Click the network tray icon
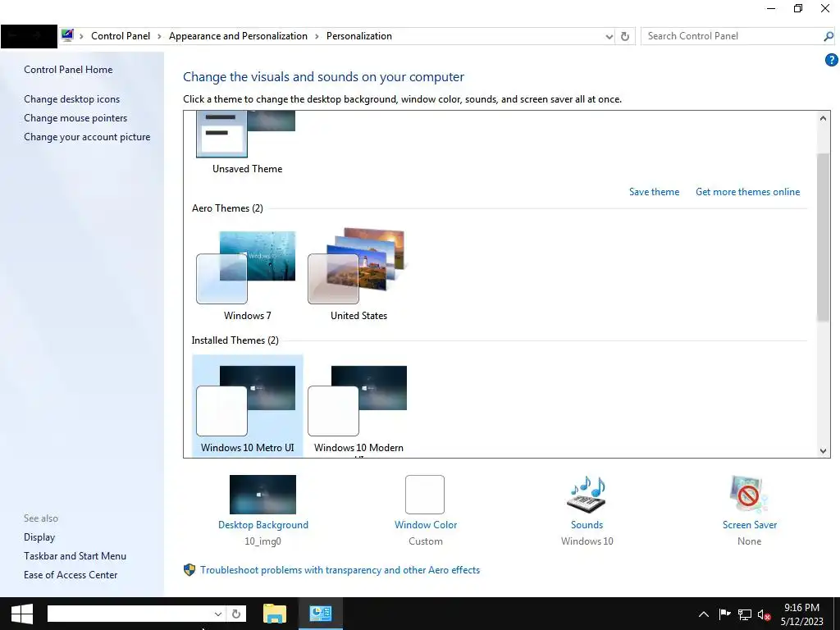Viewport: 840px width, 630px height. click(745, 614)
